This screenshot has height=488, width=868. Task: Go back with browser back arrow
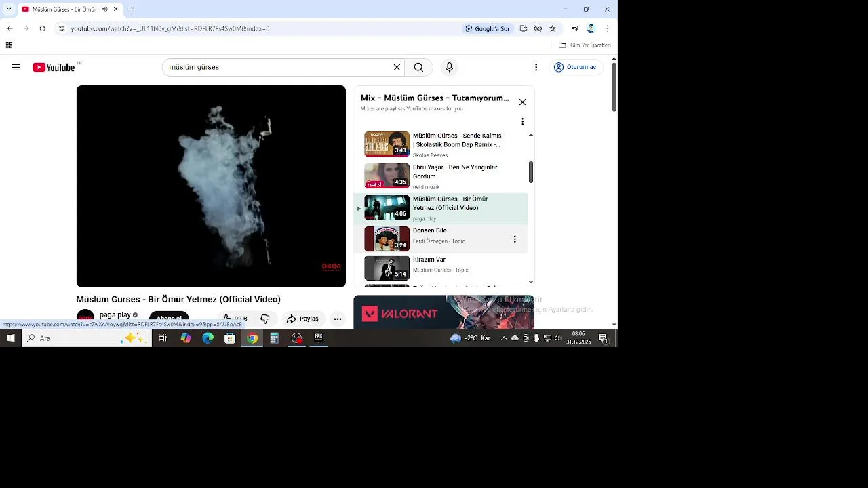coord(10,28)
